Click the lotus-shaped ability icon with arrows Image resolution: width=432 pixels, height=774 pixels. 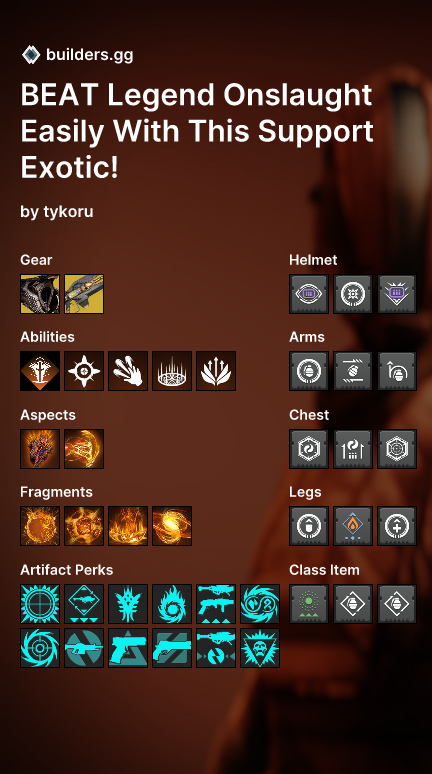[x=216, y=371]
